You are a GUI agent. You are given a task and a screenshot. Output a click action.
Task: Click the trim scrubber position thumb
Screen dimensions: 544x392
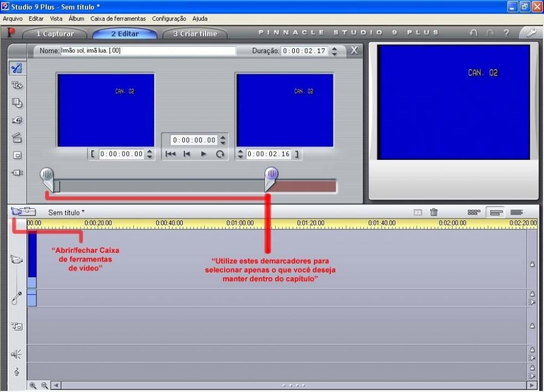coord(57,186)
